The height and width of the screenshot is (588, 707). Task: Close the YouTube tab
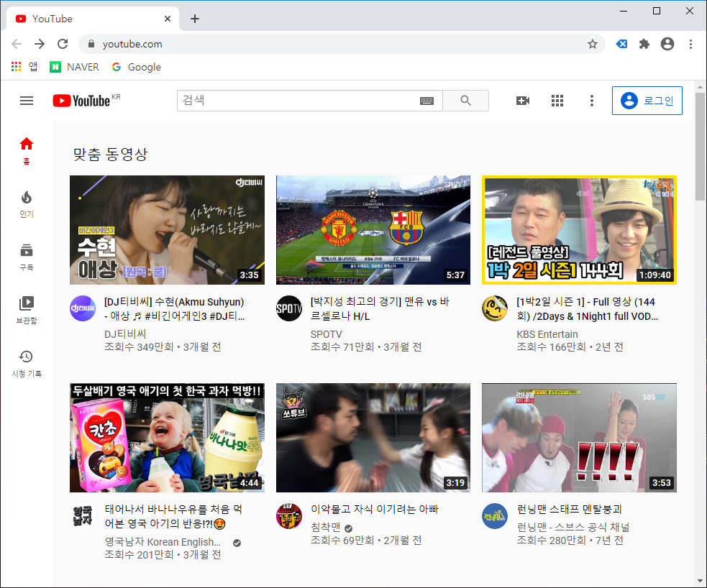[x=168, y=19]
